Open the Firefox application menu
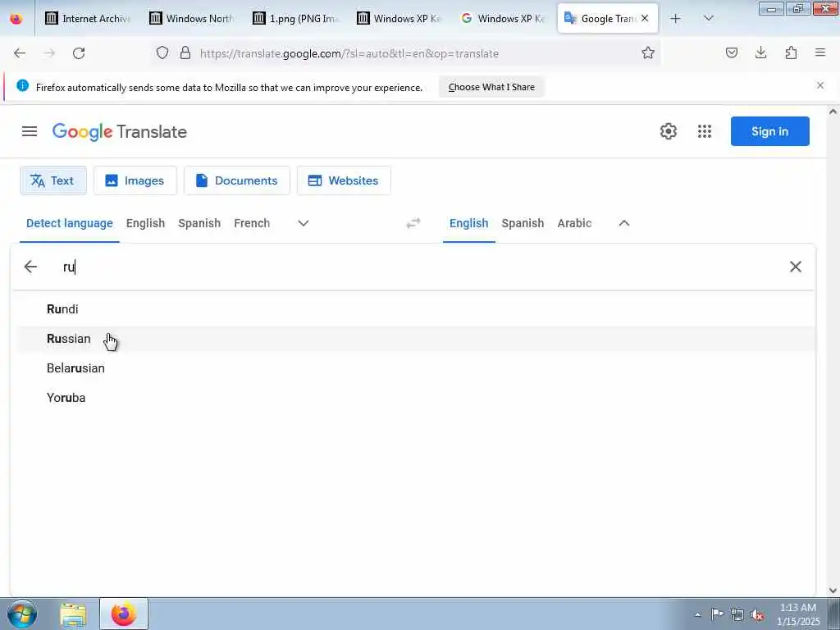Image resolution: width=840 pixels, height=630 pixels. click(x=820, y=53)
